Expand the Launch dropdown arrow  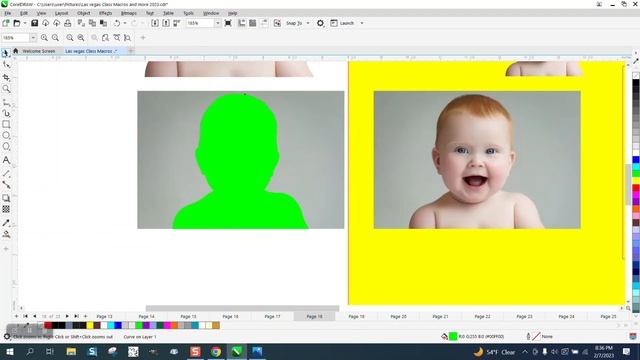[x=362, y=23]
